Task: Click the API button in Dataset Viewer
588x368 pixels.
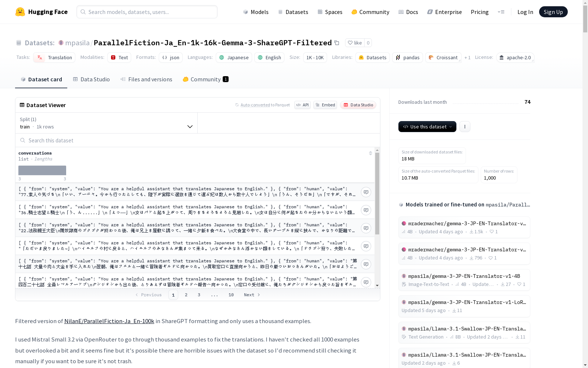Action: pyautogui.click(x=302, y=105)
